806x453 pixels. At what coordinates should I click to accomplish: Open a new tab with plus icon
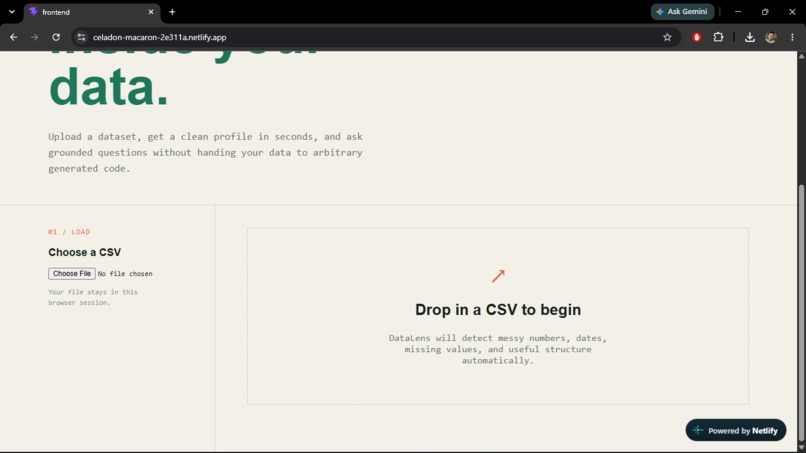point(172,12)
